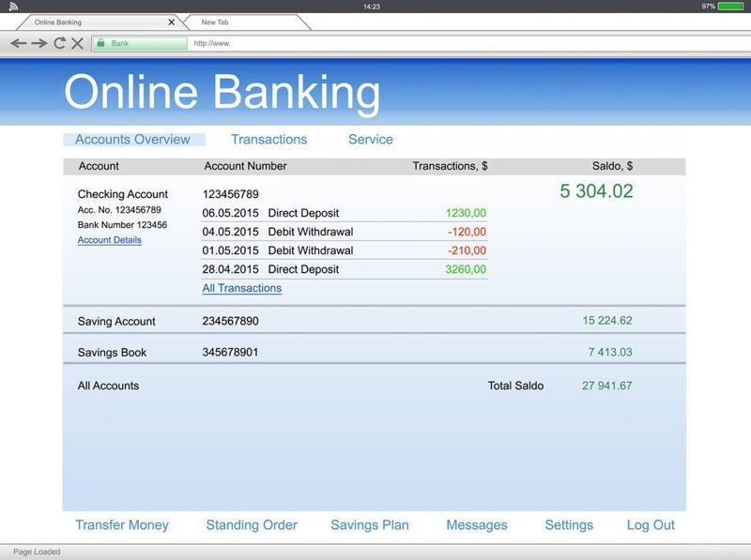Click the 14:23 clock in top bar
751x560 pixels.
click(x=371, y=7)
